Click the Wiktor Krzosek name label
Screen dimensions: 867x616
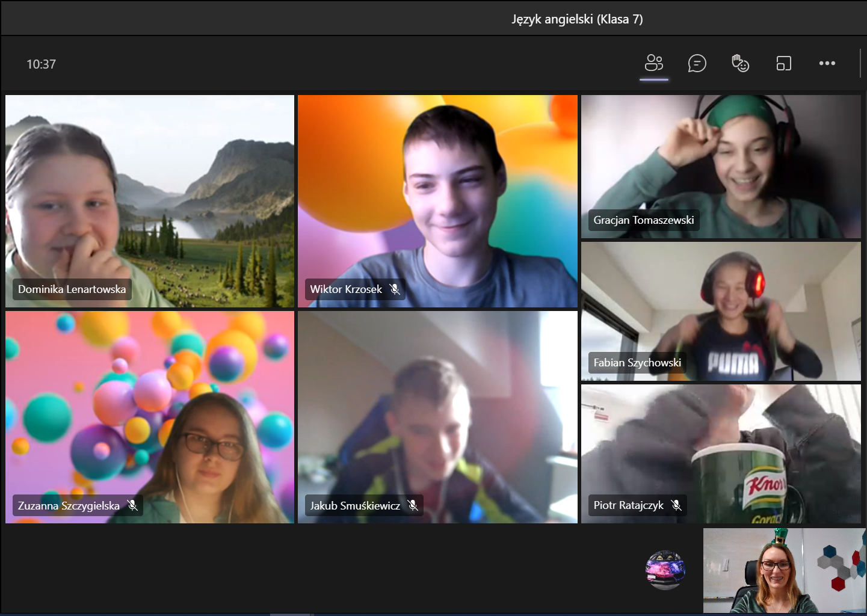pyautogui.click(x=346, y=289)
